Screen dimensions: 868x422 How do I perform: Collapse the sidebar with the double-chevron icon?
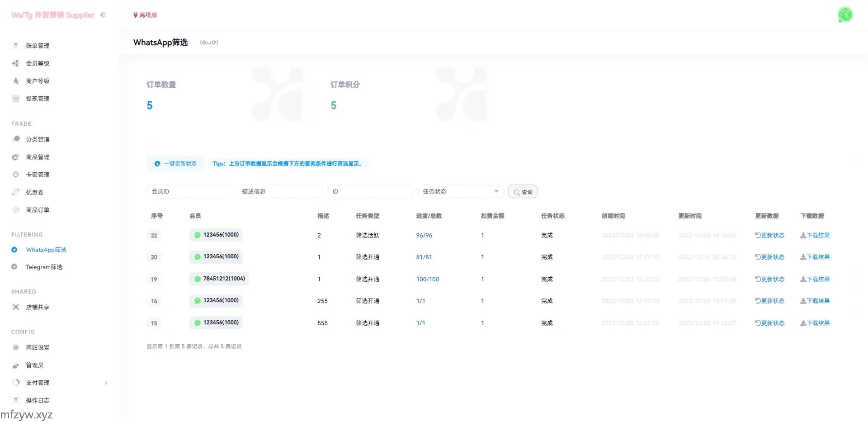click(x=103, y=15)
